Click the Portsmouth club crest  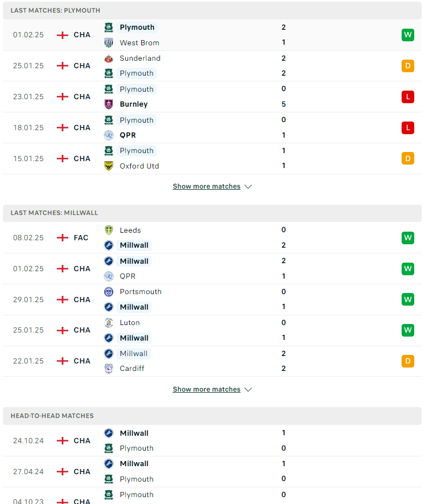pyautogui.click(x=108, y=292)
